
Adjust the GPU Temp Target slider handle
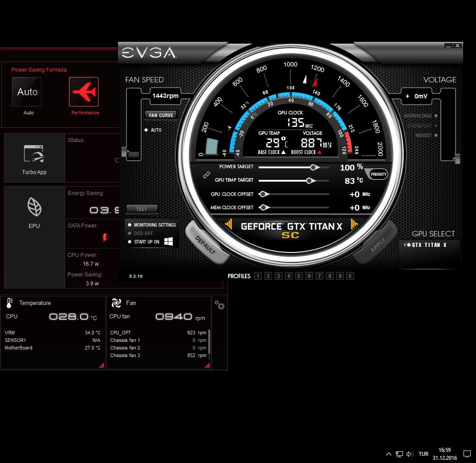coord(310,181)
